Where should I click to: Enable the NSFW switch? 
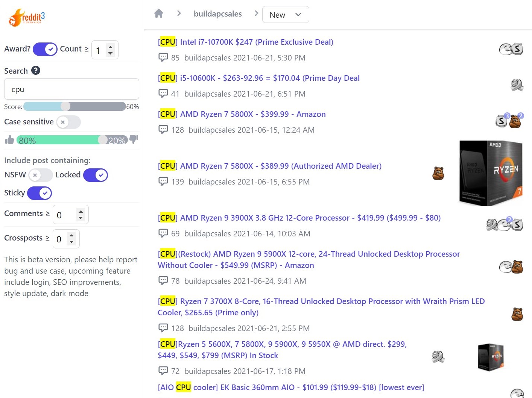pos(41,175)
